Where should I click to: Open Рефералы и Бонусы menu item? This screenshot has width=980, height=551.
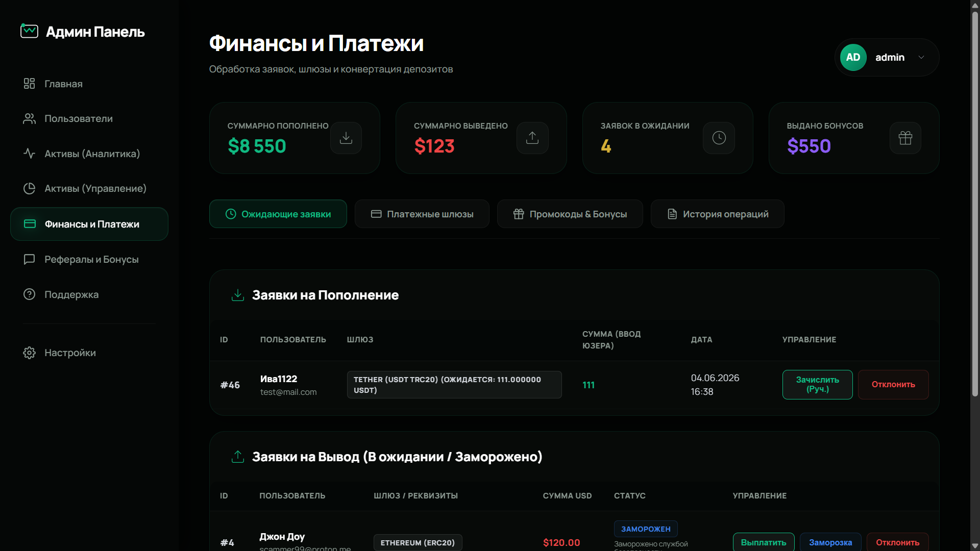89,259
